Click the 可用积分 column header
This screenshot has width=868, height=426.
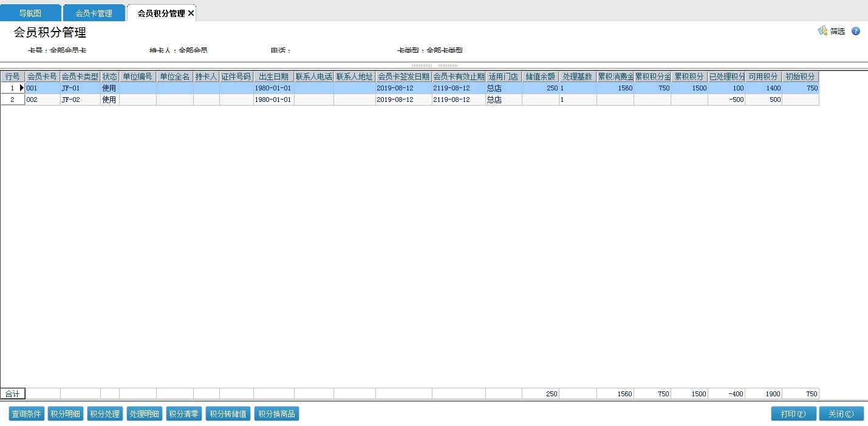763,77
